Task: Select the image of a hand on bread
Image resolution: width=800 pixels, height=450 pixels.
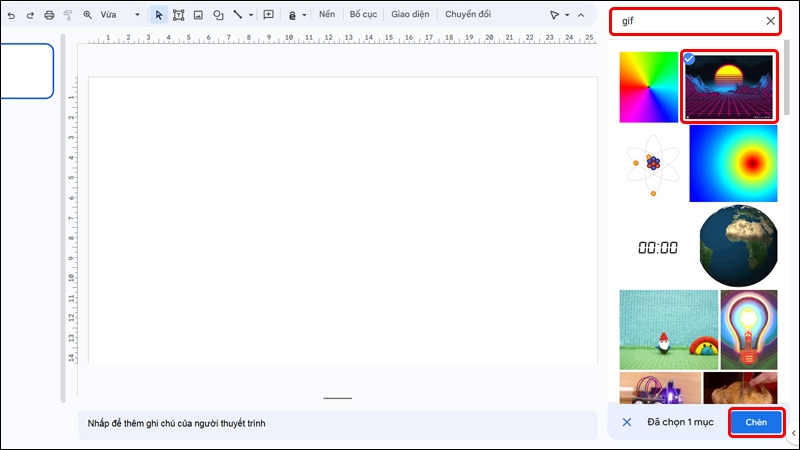Action: coord(740,388)
